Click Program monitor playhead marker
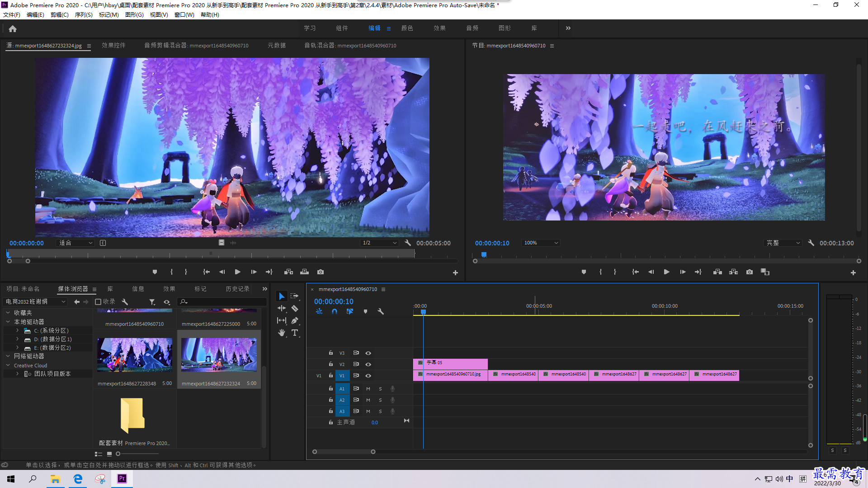Image resolution: width=868 pixels, height=488 pixels. (484, 255)
